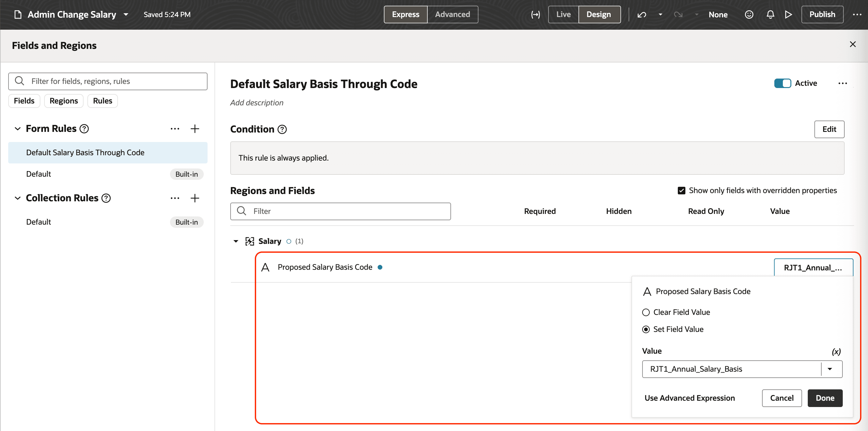The height and width of the screenshot is (431, 868).
Task: Switch to the Live view
Action: [563, 15]
